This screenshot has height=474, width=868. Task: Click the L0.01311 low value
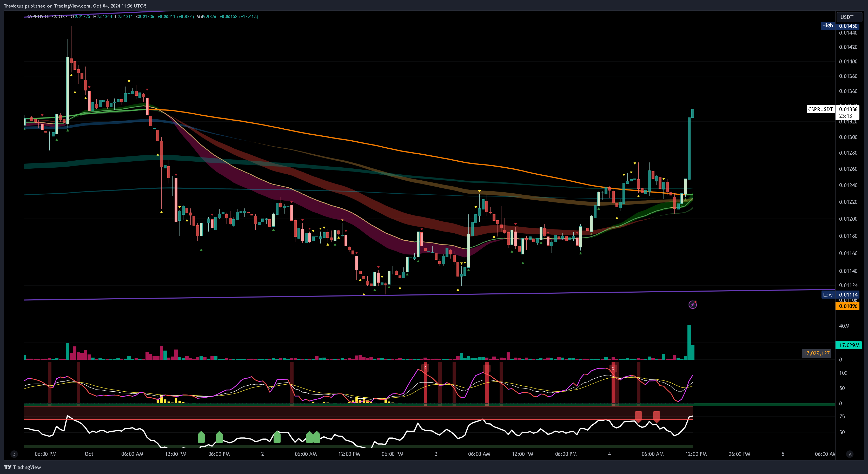pos(124,17)
